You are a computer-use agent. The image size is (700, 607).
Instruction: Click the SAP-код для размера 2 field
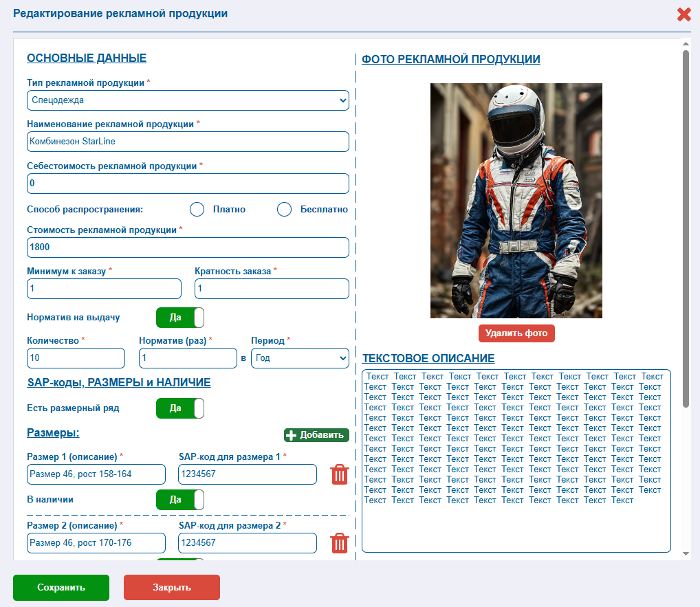coord(248,543)
